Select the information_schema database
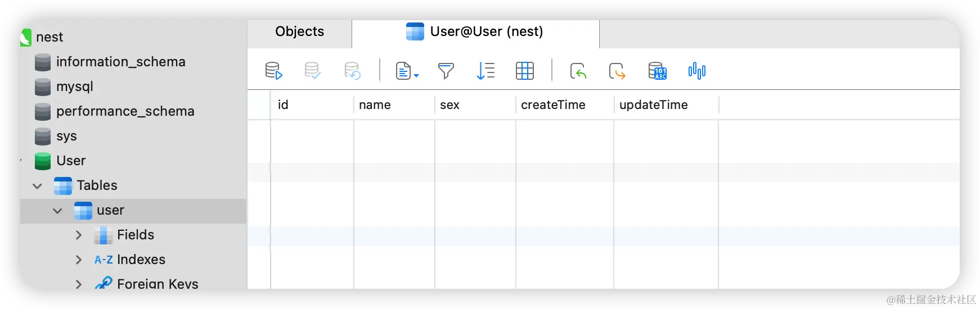The width and height of the screenshot is (980, 309). pyautogui.click(x=120, y=62)
